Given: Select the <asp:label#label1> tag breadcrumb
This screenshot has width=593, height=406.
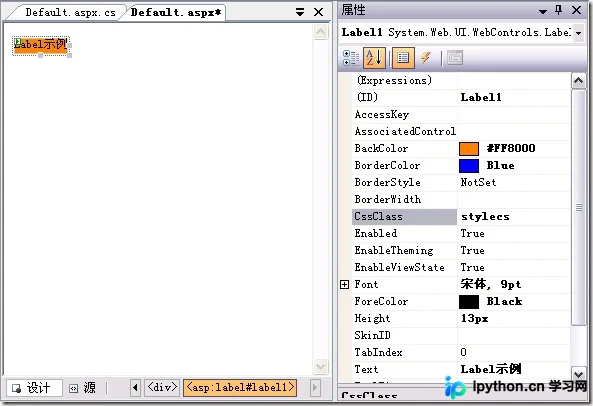Looking at the screenshot, I should 240,387.
